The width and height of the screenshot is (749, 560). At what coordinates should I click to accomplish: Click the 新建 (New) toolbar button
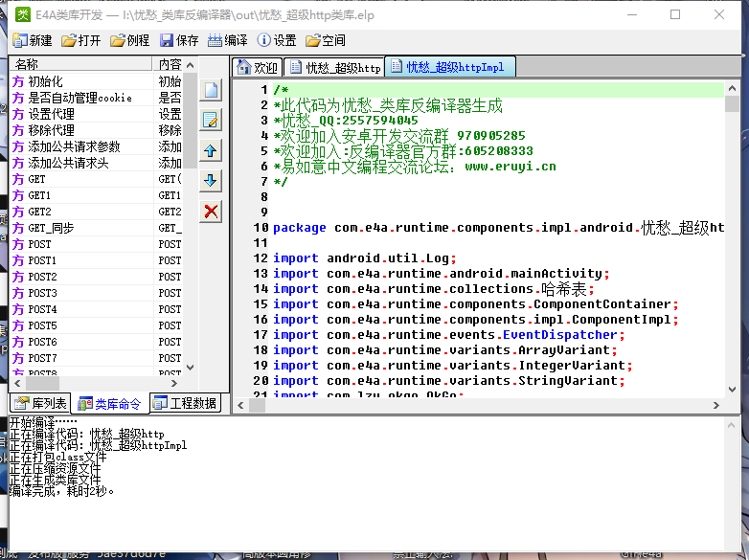click(32, 40)
